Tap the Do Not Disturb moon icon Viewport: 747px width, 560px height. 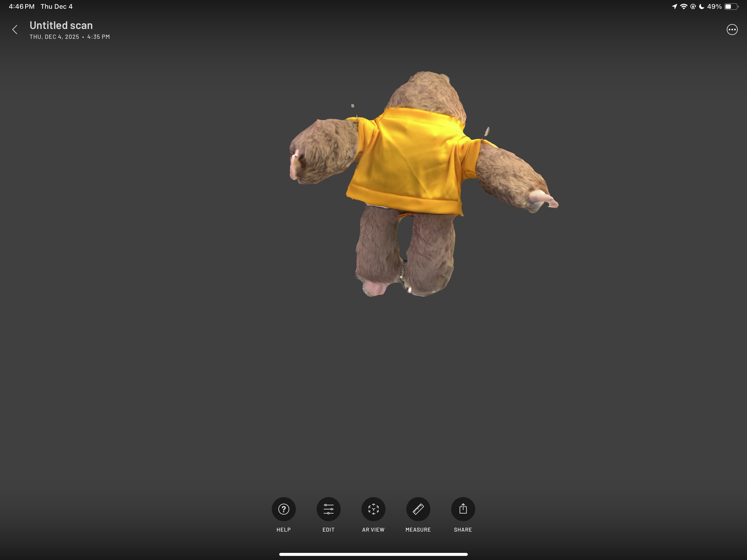[x=702, y=6]
